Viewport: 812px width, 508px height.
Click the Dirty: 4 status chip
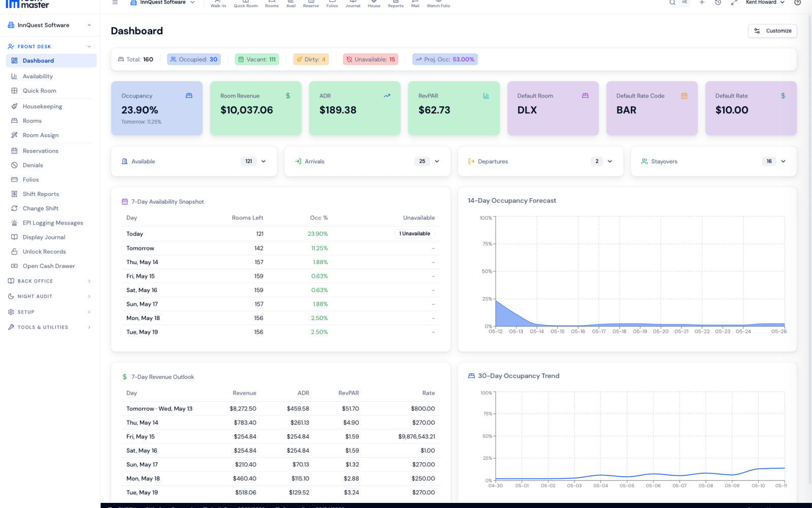pyautogui.click(x=311, y=59)
